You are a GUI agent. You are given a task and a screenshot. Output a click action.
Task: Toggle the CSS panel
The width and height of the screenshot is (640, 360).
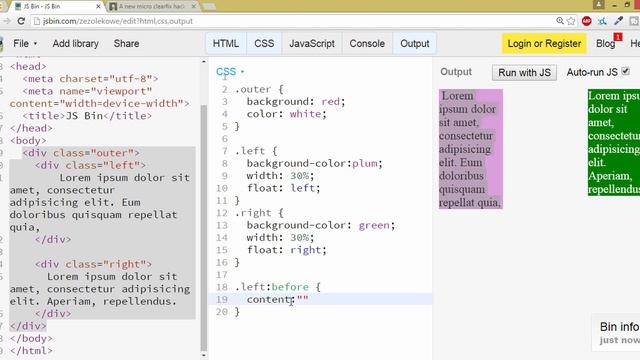coord(264,43)
